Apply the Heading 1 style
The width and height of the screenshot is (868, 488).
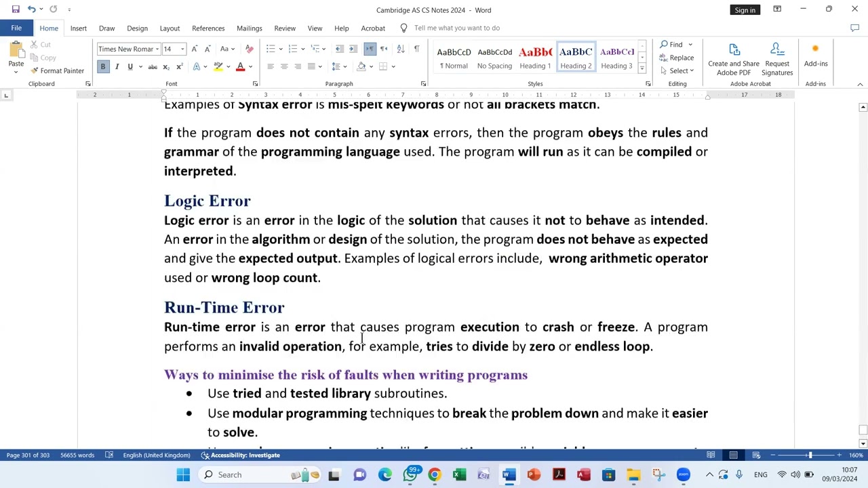[x=535, y=58]
